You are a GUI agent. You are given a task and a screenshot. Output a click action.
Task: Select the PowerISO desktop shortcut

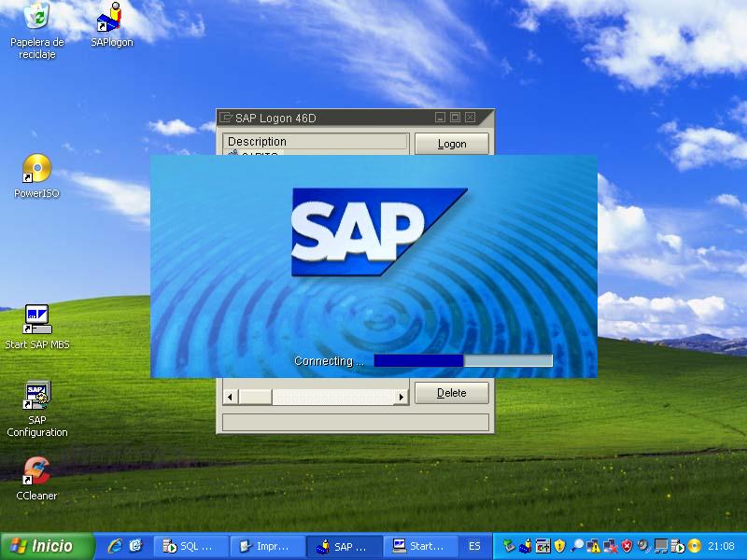coord(36,175)
